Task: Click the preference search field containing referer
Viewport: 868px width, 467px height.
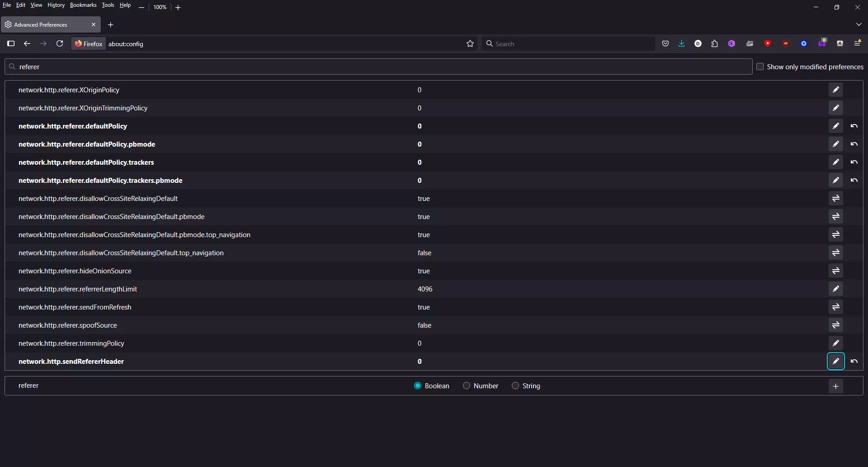Action: click(378, 67)
